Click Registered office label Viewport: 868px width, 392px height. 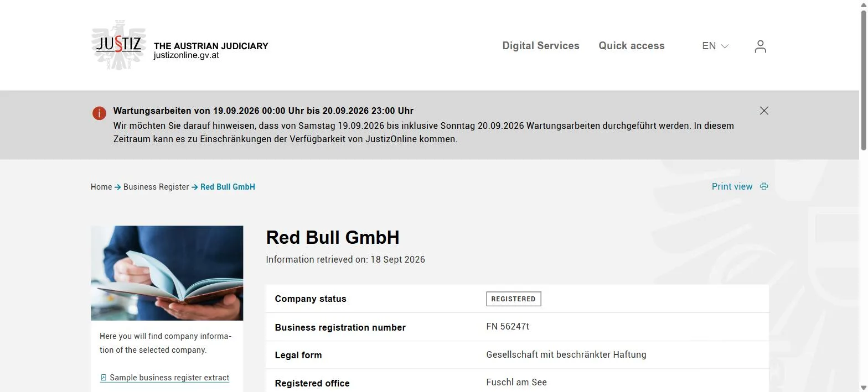point(312,383)
